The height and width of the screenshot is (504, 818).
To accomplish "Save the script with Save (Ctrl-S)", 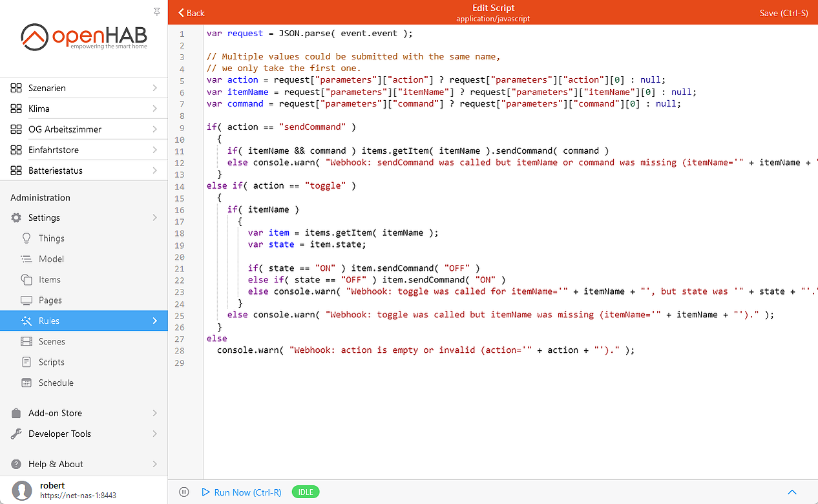I will pos(784,13).
